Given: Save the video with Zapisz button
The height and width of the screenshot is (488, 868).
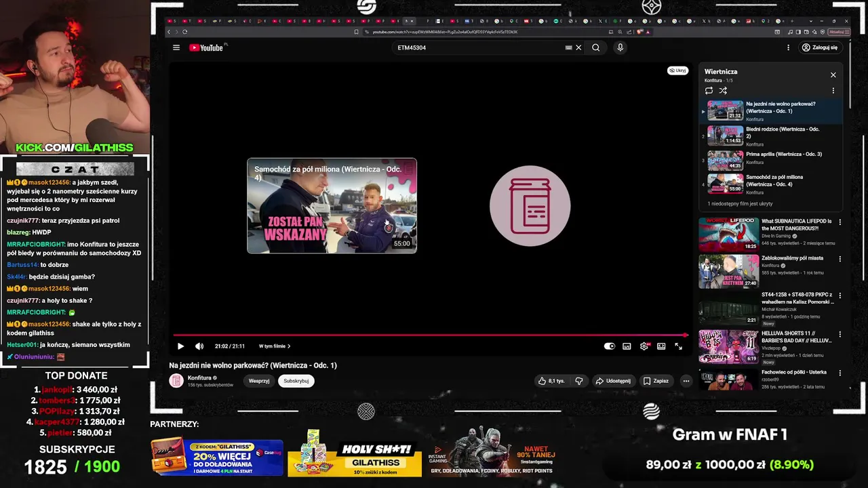Looking at the screenshot, I should pyautogui.click(x=656, y=381).
